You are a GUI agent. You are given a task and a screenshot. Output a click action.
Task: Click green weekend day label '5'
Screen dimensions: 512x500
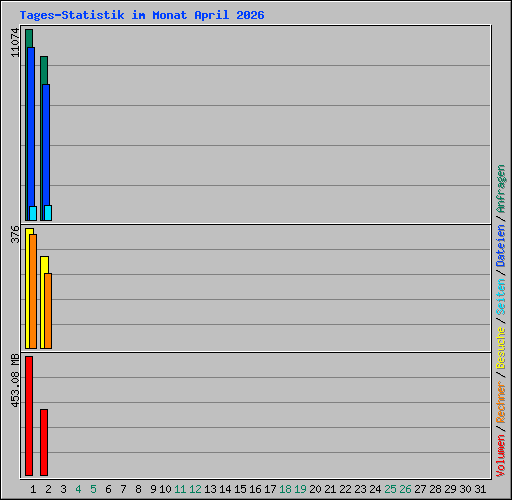point(93,489)
